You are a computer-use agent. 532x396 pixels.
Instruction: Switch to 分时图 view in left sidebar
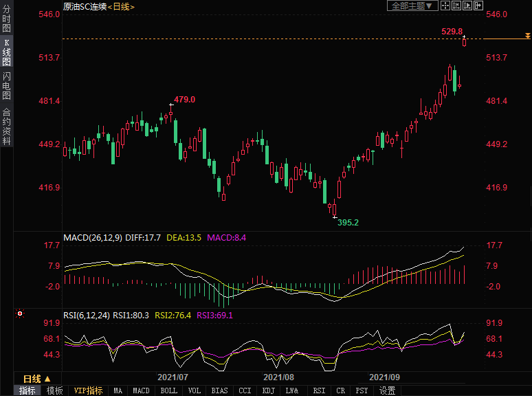[x=6, y=19]
